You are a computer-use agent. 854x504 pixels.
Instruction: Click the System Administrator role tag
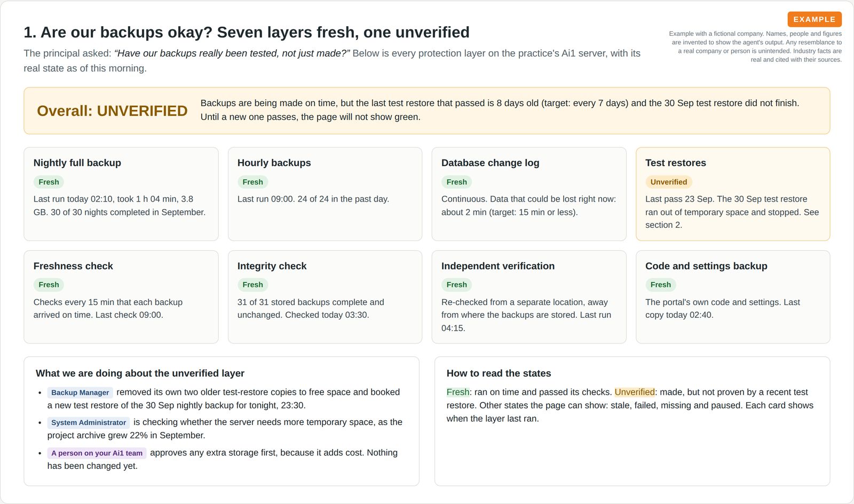pos(89,422)
